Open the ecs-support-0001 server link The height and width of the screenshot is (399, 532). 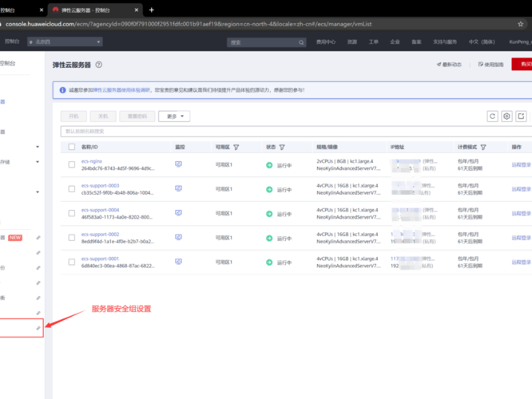pos(100,259)
